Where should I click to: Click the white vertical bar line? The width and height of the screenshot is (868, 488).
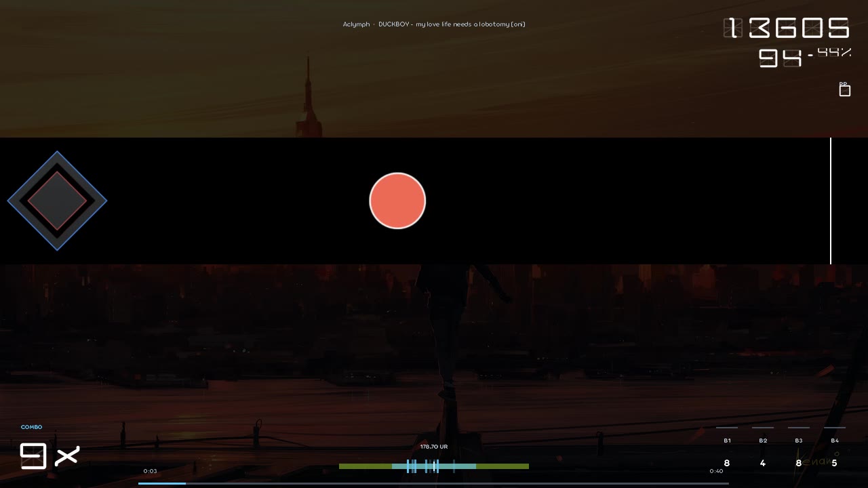pos(831,201)
